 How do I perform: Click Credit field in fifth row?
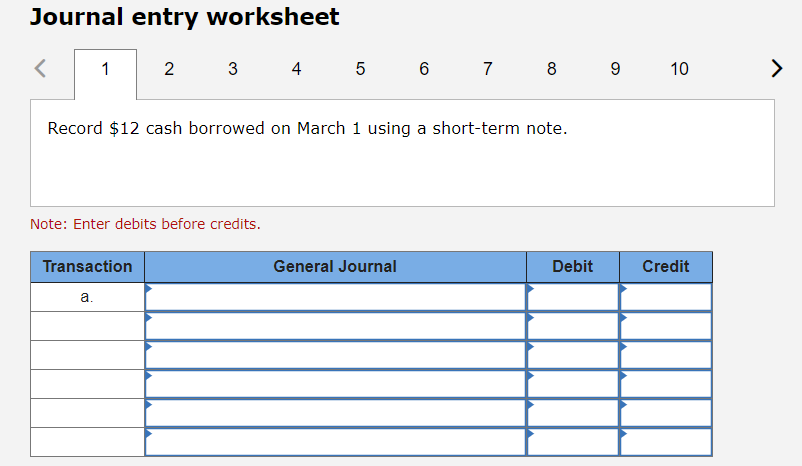(666, 413)
